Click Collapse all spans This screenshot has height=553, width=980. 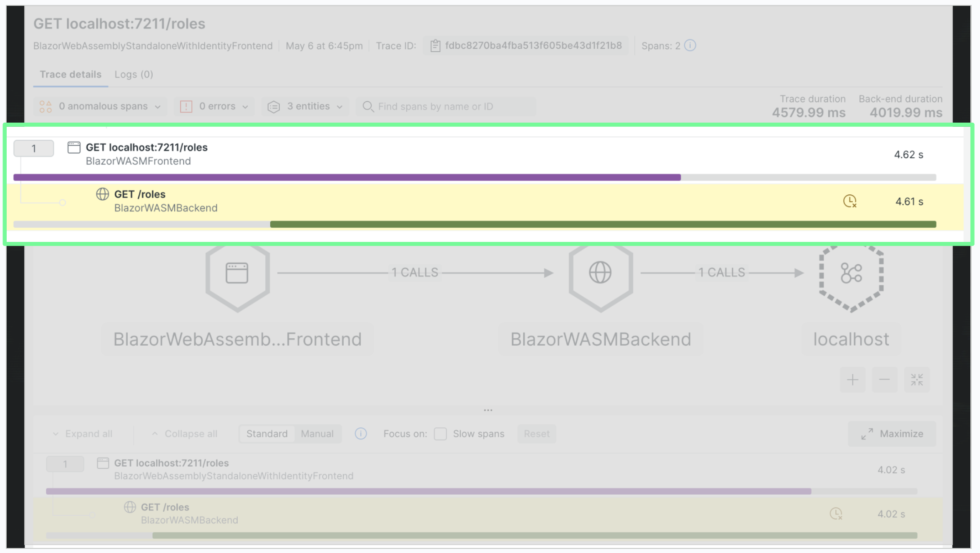[185, 434]
